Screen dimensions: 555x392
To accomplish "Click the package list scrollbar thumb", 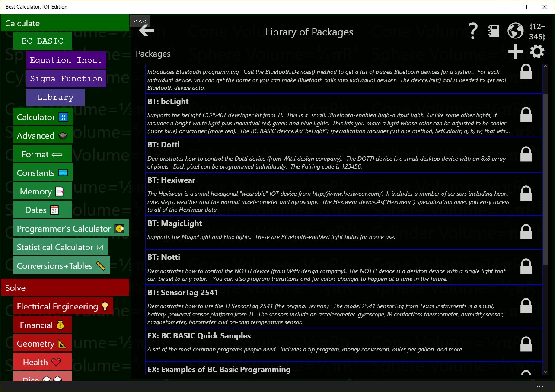I will coord(545,179).
